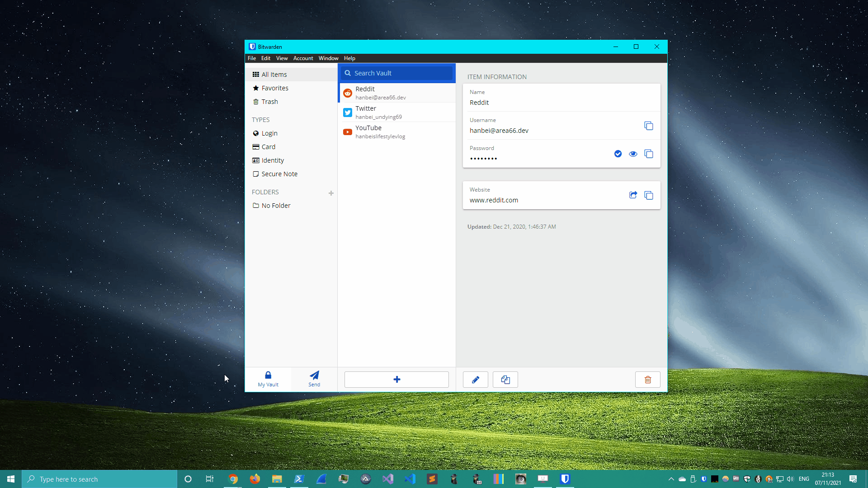
Task: Copy the website URL www.reddit.com
Action: click(x=648, y=195)
